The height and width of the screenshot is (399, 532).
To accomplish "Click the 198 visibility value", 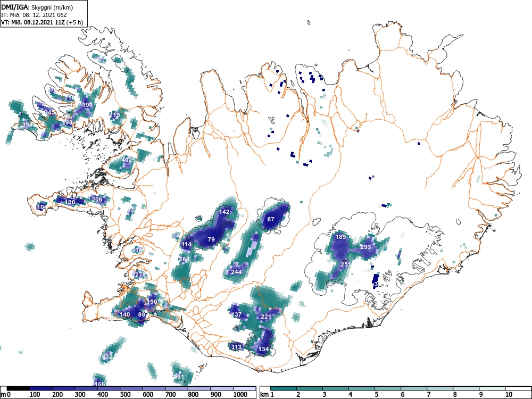I will point(68,122).
